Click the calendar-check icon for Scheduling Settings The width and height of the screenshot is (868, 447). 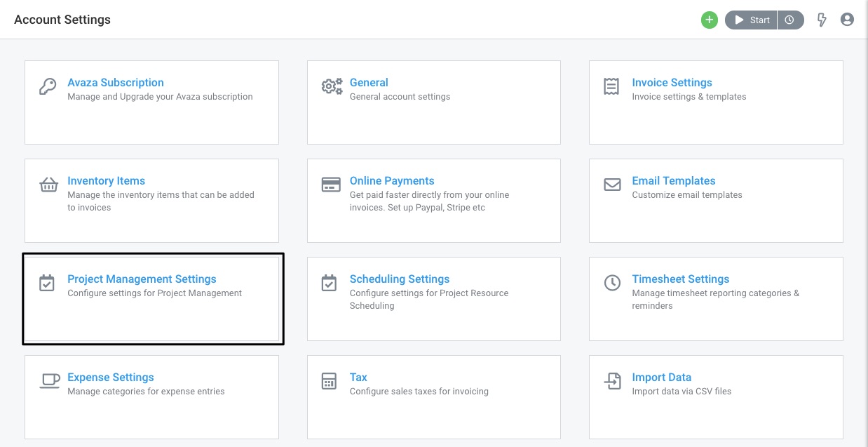329,283
